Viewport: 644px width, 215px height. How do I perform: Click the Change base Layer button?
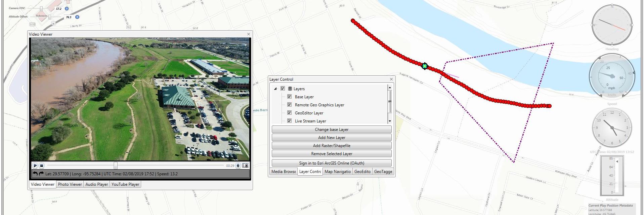(332, 130)
